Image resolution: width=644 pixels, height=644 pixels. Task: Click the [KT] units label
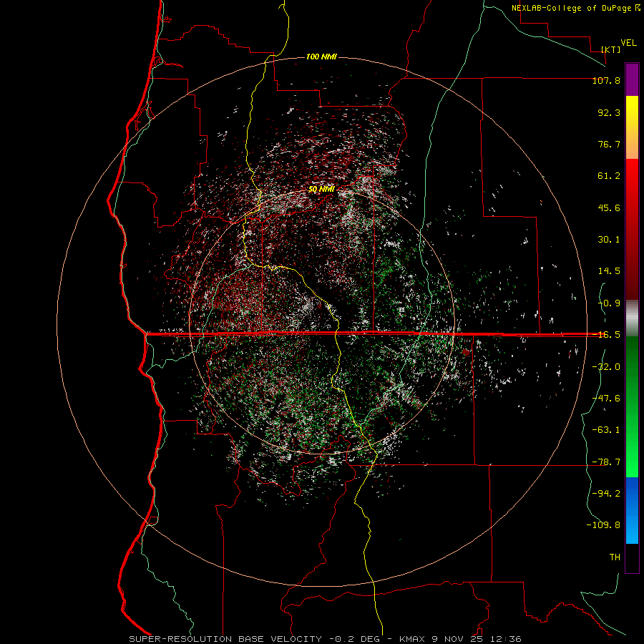click(611, 49)
